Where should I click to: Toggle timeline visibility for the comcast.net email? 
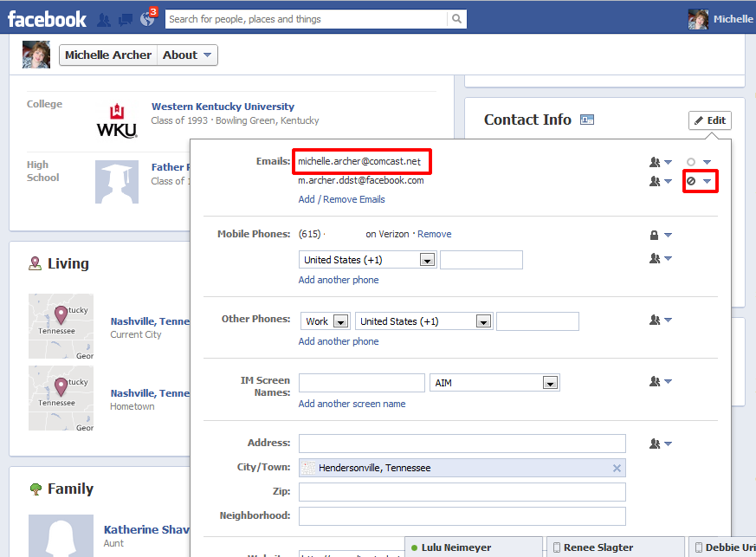pyautogui.click(x=698, y=162)
